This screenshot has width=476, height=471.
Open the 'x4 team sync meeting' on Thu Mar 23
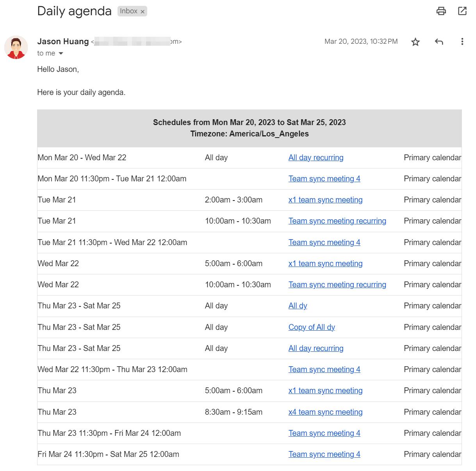[x=325, y=412]
